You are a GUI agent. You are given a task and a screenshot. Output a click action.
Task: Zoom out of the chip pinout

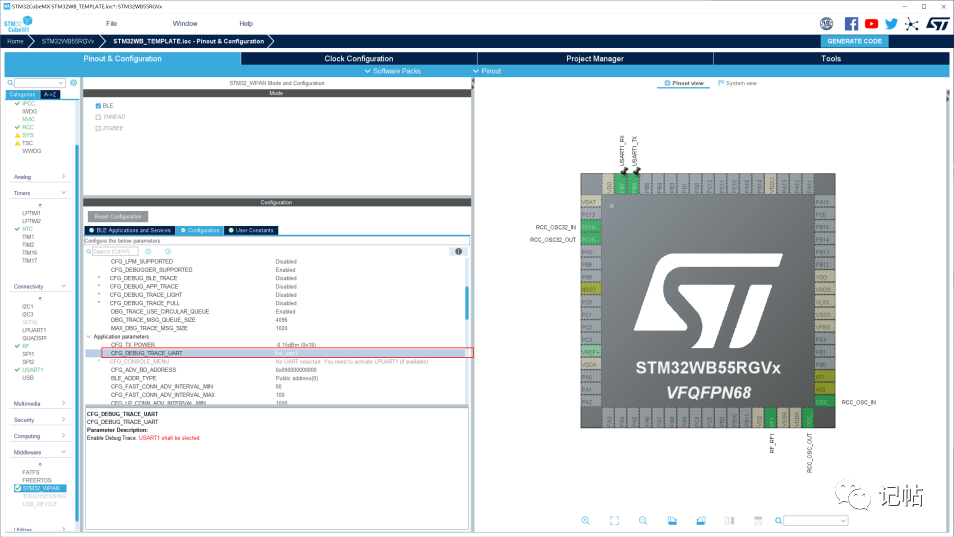pyautogui.click(x=643, y=521)
